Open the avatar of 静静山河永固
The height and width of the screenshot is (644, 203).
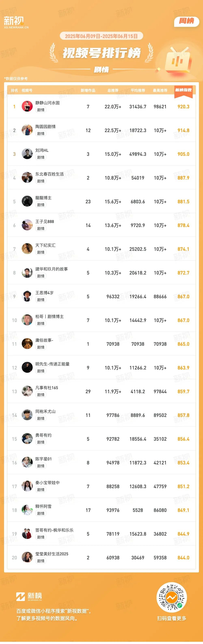click(x=27, y=107)
